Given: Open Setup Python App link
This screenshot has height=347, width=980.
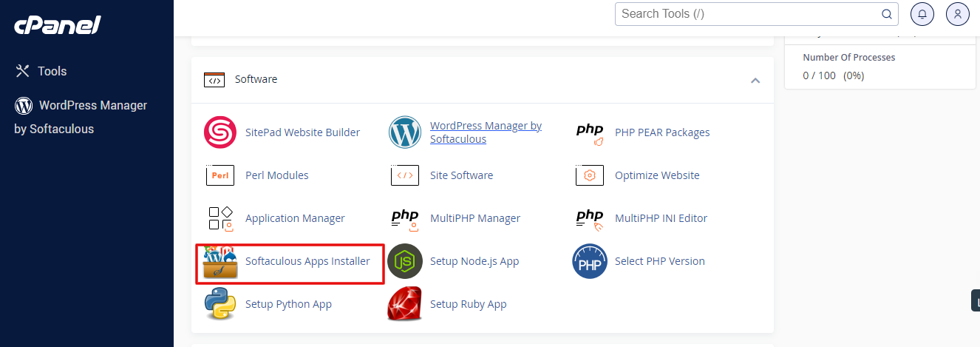Looking at the screenshot, I should click(288, 304).
